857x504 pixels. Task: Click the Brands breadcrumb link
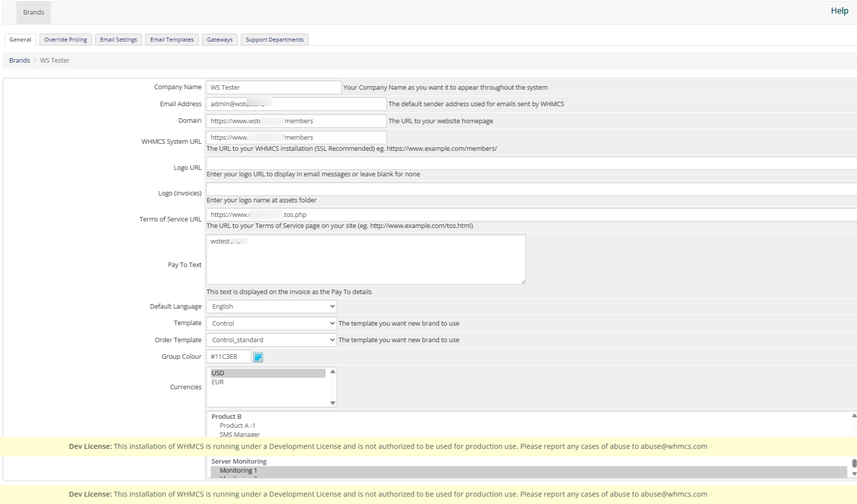(20, 61)
